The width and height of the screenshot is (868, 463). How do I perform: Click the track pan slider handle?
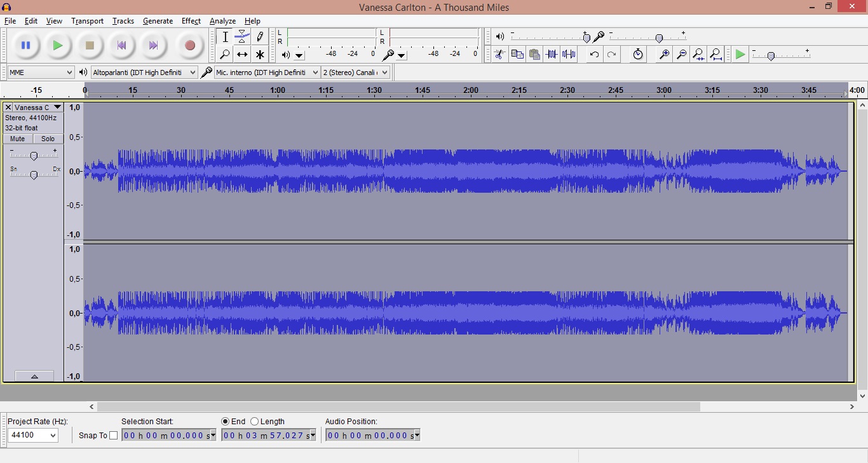point(34,175)
